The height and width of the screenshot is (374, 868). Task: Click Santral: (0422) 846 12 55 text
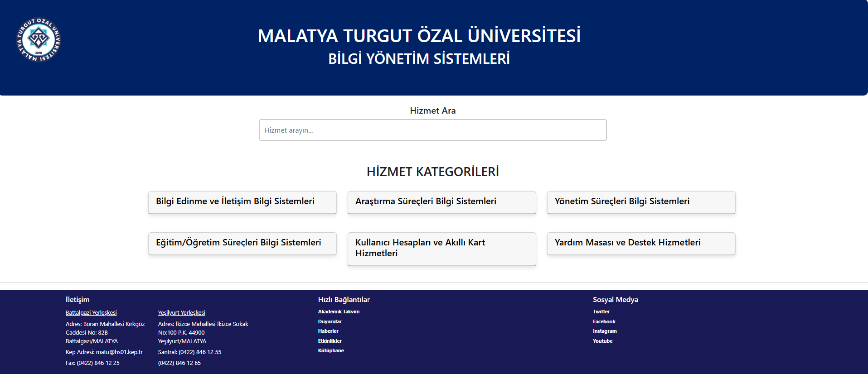pos(189,352)
